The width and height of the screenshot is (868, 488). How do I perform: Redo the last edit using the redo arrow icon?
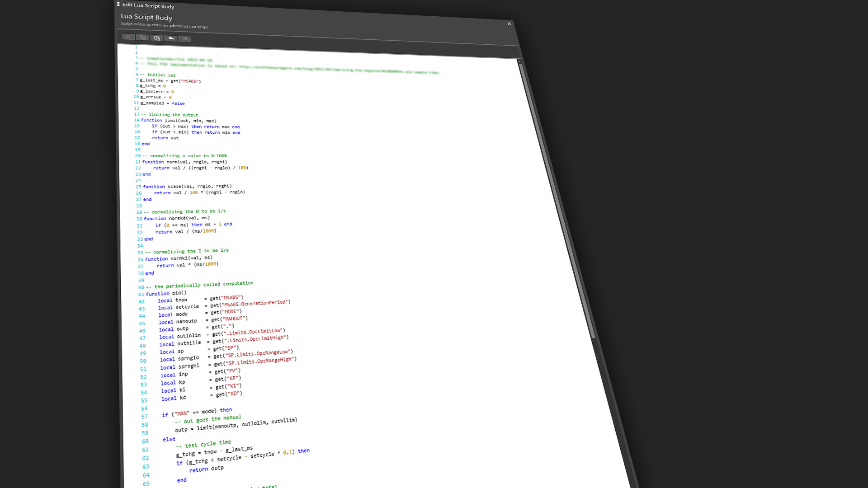pos(185,39)
